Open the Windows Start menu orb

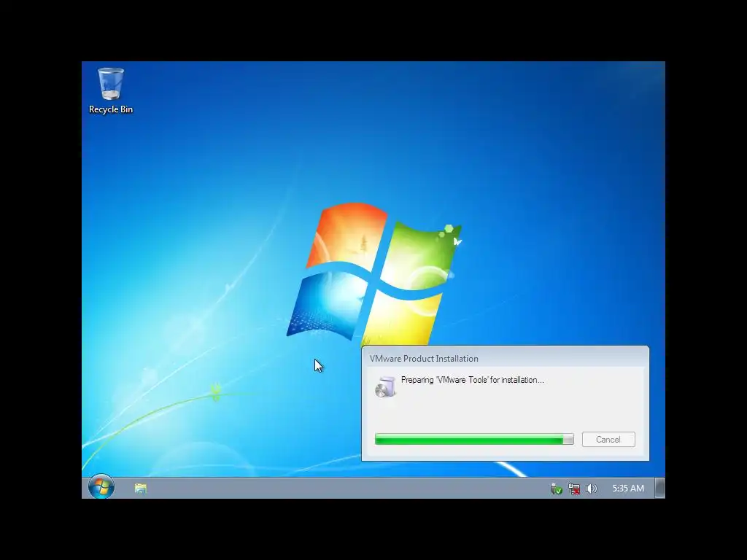(x=101, y=486)
